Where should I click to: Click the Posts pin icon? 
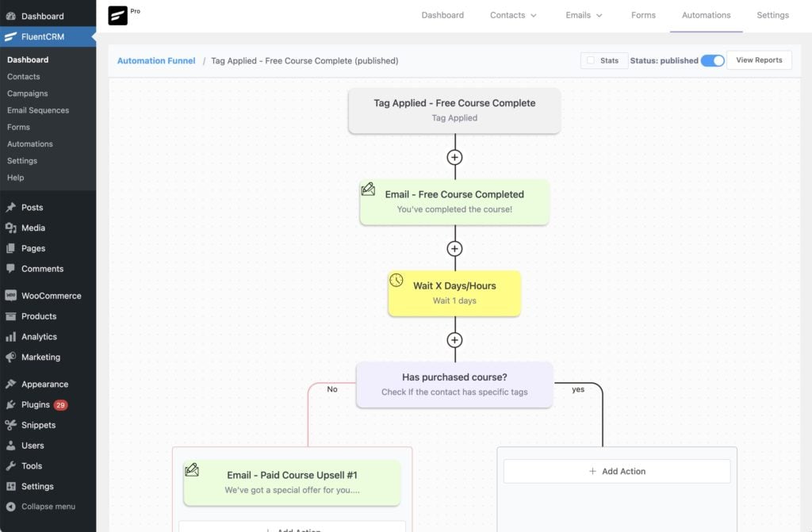[x=10, y=207]
